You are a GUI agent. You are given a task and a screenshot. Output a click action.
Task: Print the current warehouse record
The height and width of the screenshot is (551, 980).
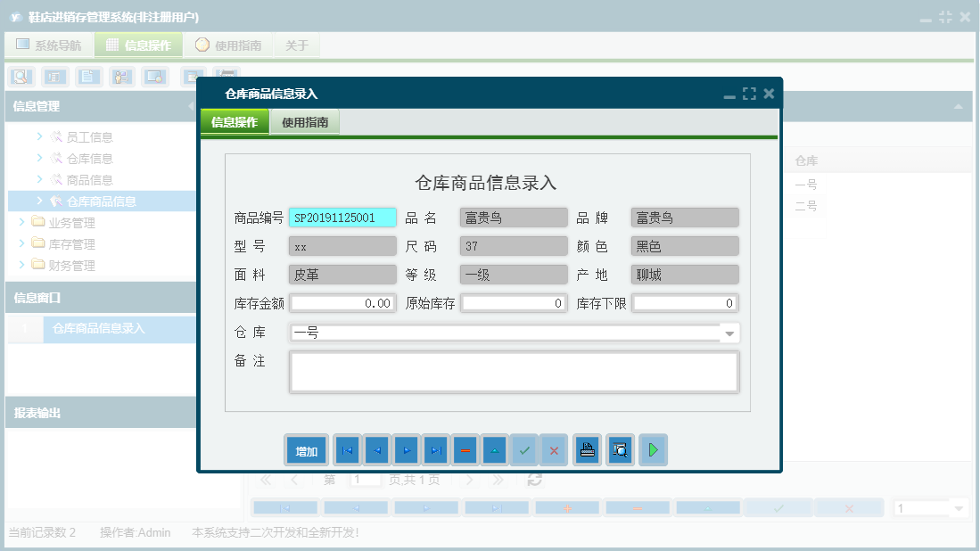coord(587,450)
